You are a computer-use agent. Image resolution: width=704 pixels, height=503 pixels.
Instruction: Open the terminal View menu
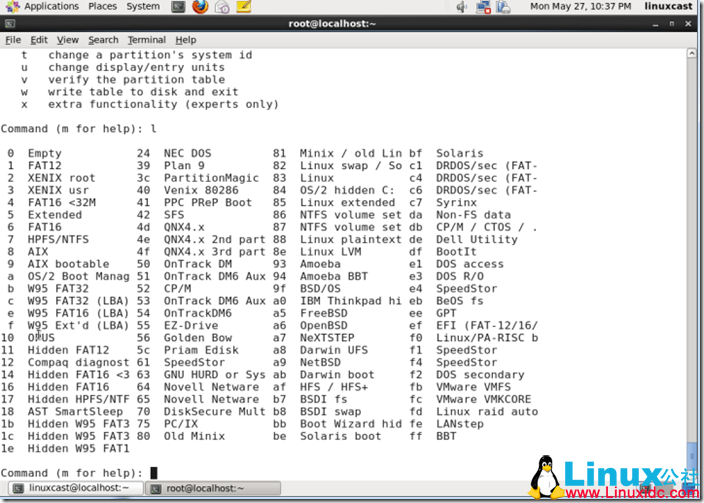(x=67, y=40)
